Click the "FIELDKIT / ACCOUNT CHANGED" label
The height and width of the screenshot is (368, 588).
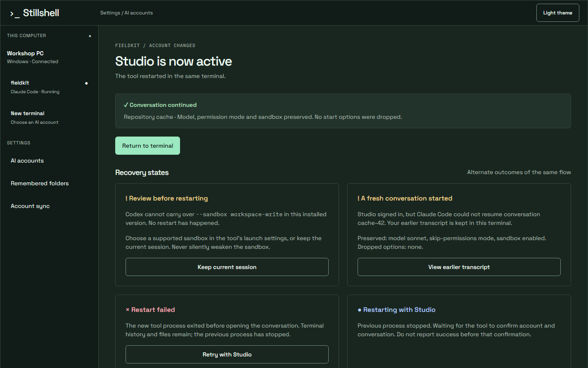[155, 45]
